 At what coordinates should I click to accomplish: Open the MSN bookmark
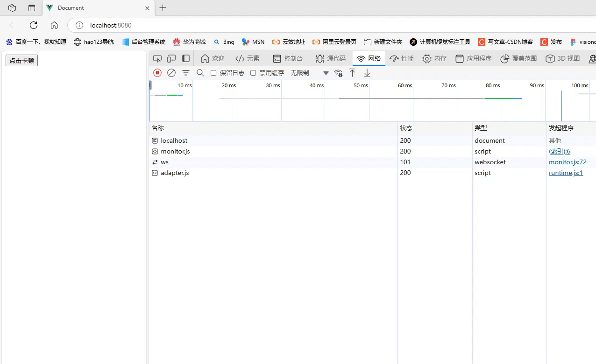(x=253, y=42)
